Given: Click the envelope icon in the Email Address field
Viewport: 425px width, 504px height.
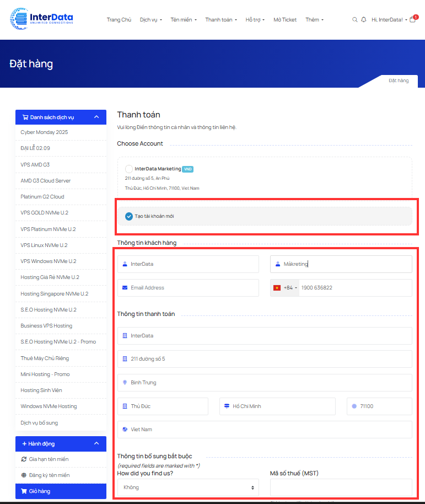Looking at the screenshot, I should pyautogui.click(x=125, y=288).
